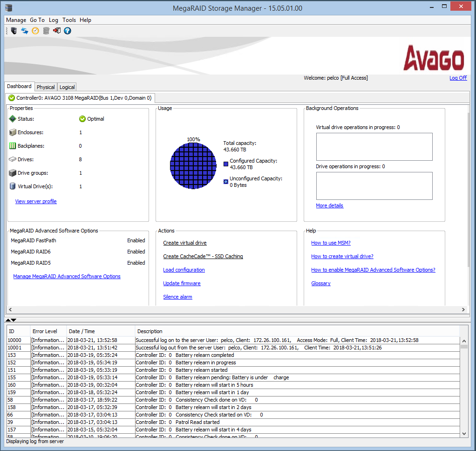Click the orange clock toolbar icon
This screenshot has height=451, width=476.
click(x=35, y=31)
